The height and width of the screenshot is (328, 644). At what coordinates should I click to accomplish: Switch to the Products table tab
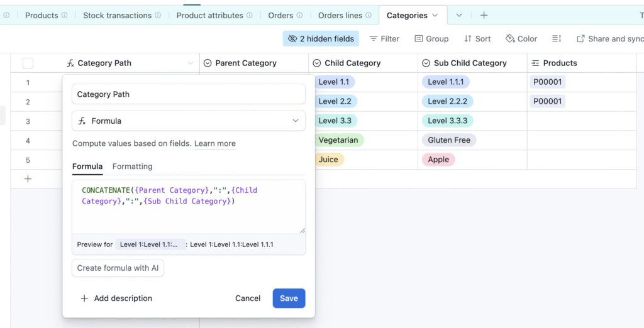(x=42, y=15)
